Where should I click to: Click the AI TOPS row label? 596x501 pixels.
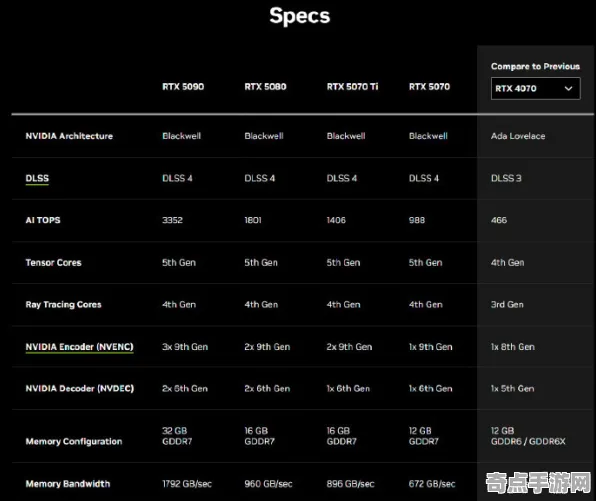pyautogui.click(x=43, y=220)
